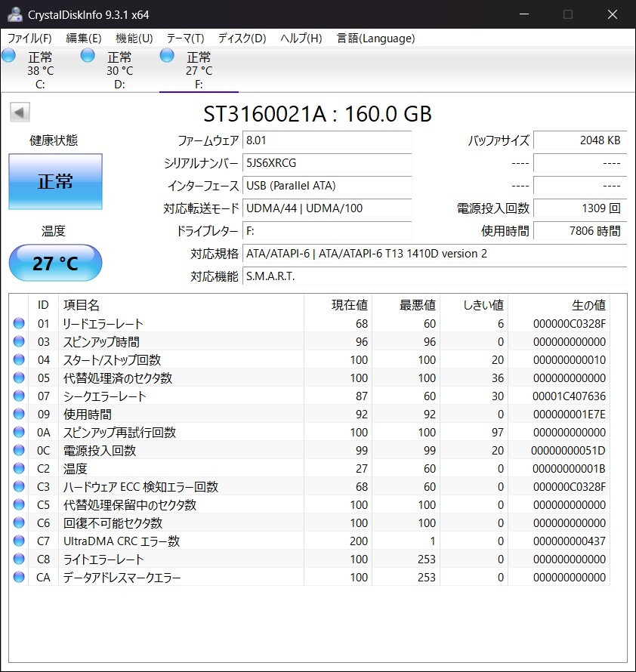Click the status orb for drive C:
The height and width of the screenshot is (672, 636).
point(8,55)
